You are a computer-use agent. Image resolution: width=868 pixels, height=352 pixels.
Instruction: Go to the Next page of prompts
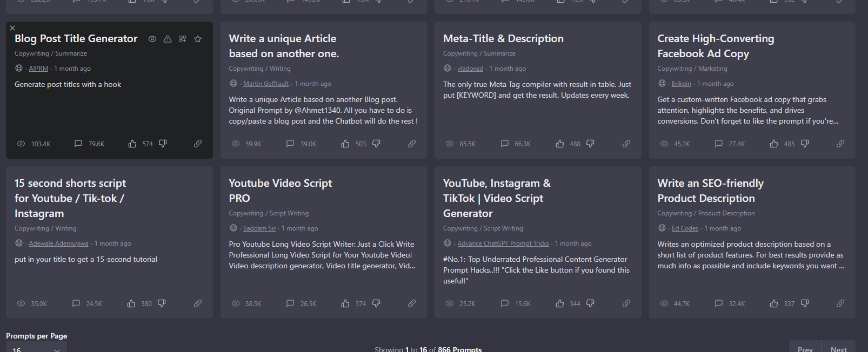tap(838, 348)
